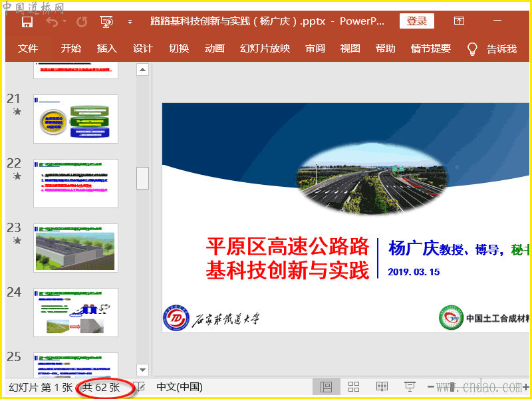The image size is (532, 399).
Task: Switch to Slide Sorter view icon
Action: coord(354,387)
